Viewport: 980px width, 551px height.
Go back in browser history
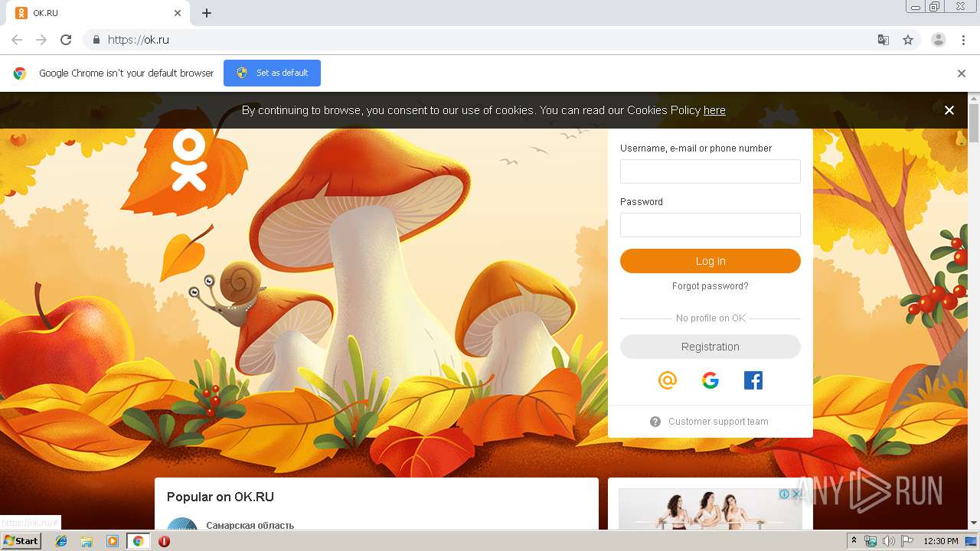(17, 40)
